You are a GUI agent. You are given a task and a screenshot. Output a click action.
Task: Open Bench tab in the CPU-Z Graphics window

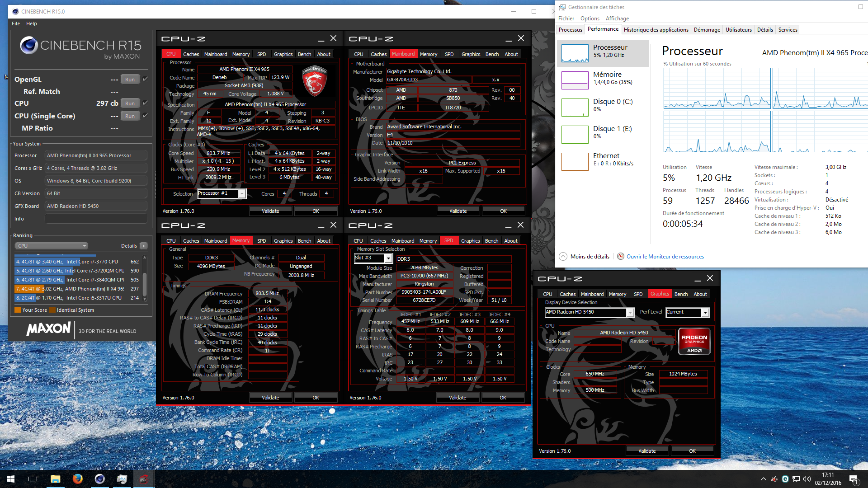tap(681, 294)
